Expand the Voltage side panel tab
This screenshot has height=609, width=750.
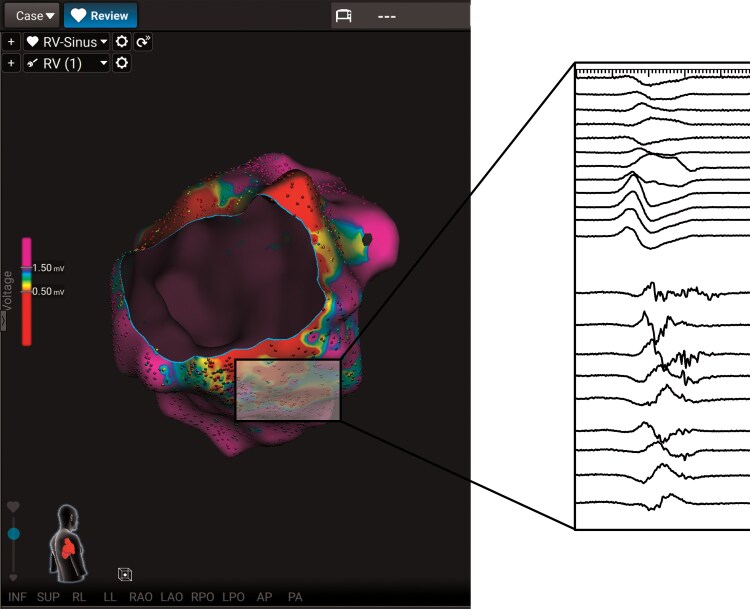click(3, 321)
